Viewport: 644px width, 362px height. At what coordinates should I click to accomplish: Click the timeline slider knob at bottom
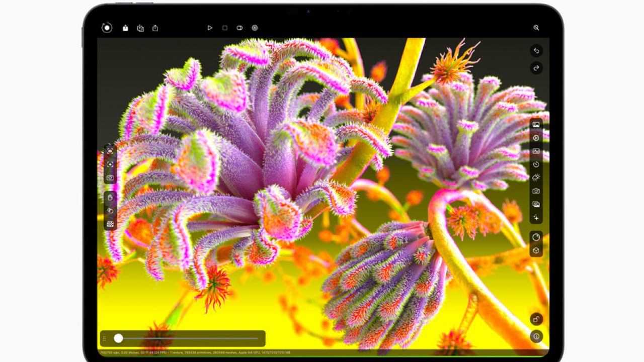pos(118,338)
